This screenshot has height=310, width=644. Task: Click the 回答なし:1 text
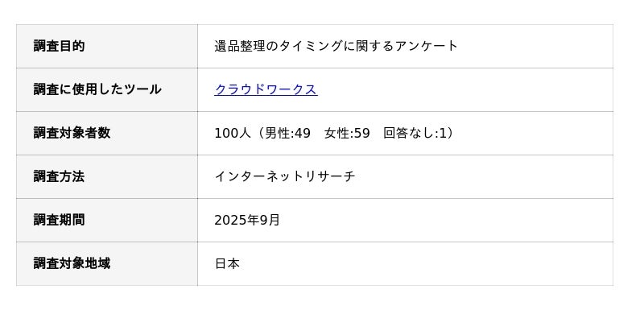415,133
